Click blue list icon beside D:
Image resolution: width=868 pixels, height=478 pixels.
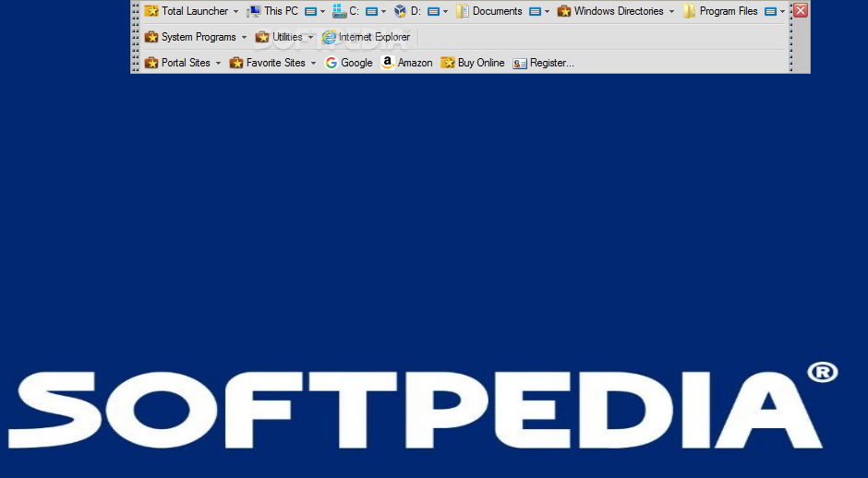(433, 12)
